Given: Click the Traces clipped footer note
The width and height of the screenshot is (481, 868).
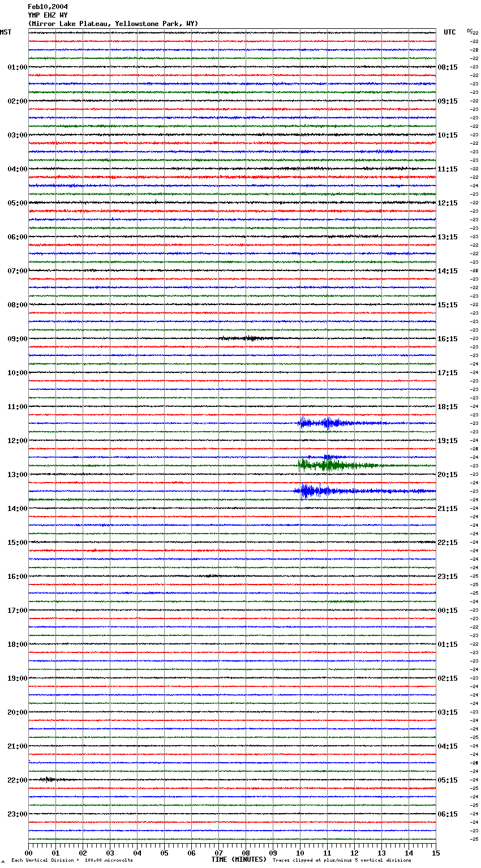Looking at the screenshot, I should (342, 861).
